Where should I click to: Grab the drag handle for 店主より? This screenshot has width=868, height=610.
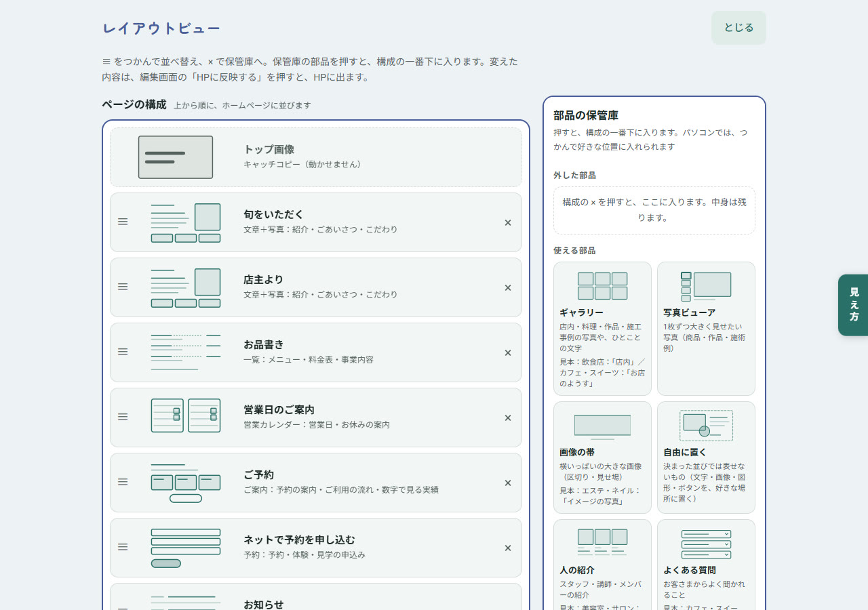123,287
